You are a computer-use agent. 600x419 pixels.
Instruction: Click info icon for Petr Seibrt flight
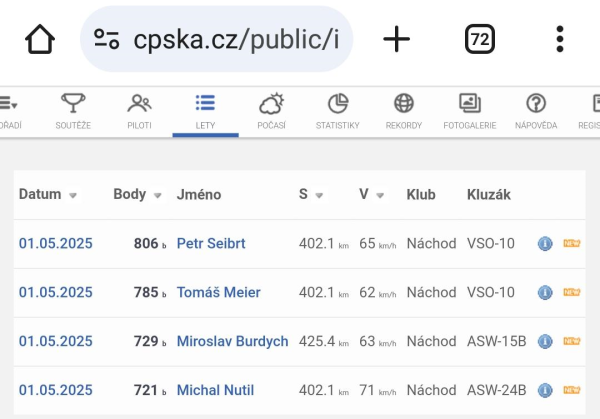(545, 243)
